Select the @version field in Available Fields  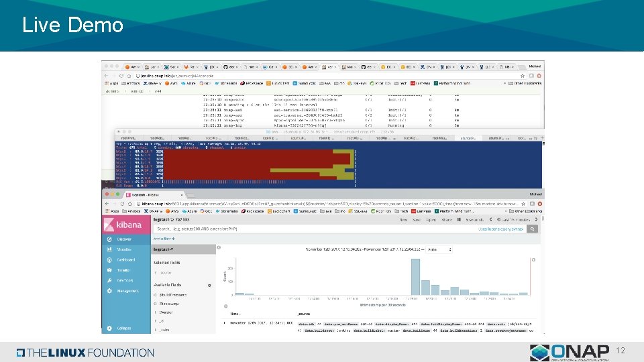[166, 313]
